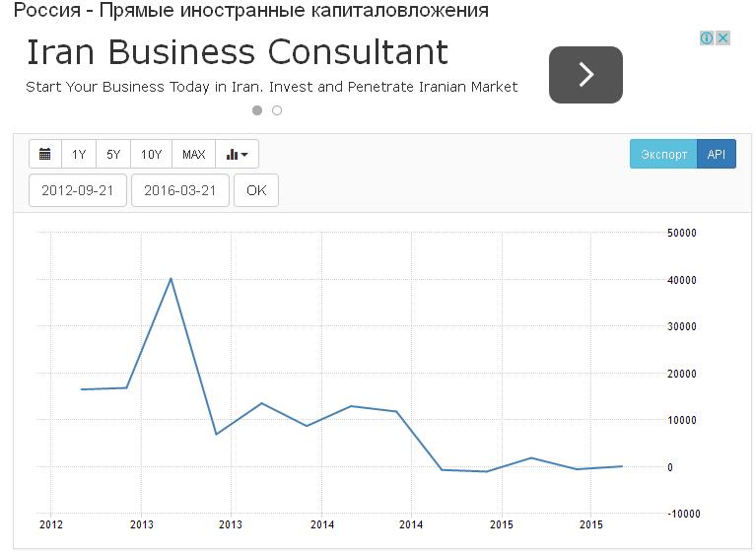Confirm date range with OK button
Viewport: 756px width, 555px height.
click(256, 191)
